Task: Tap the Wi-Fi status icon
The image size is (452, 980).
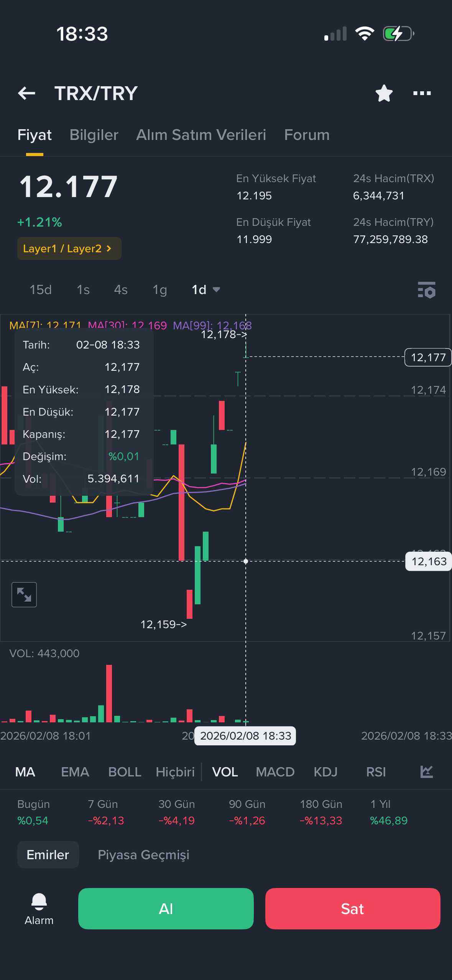Action: pos(365,34)
